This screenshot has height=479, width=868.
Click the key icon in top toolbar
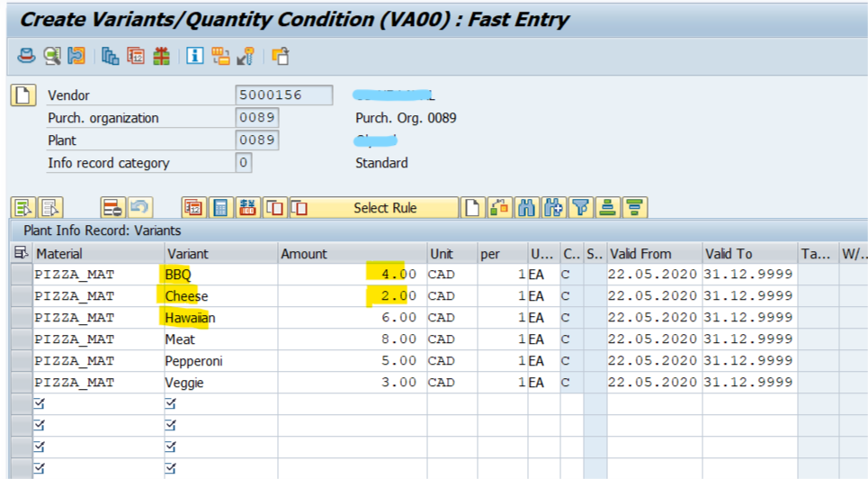tap(245, 57)
